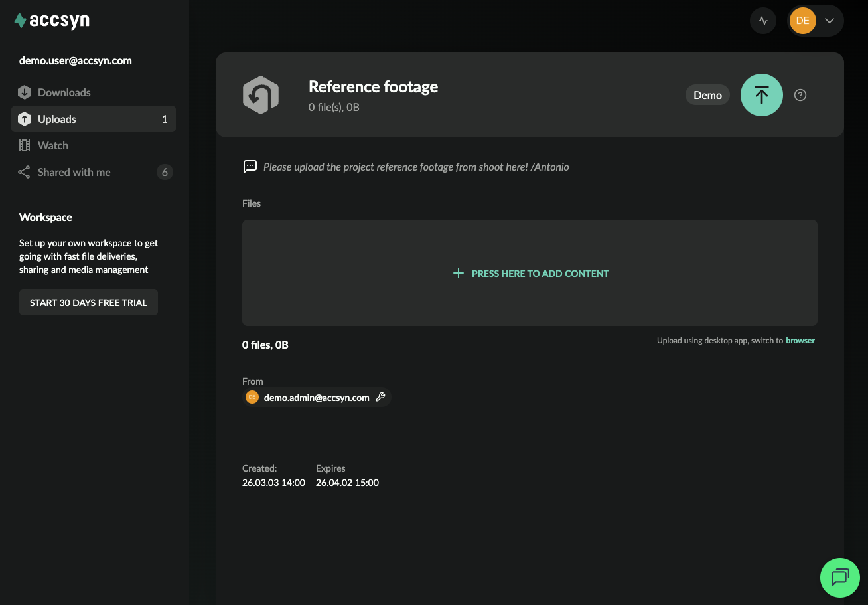This screenshot has height=605, width=868.
Task: Switch upload method to browser
Action: coord(800,341)
